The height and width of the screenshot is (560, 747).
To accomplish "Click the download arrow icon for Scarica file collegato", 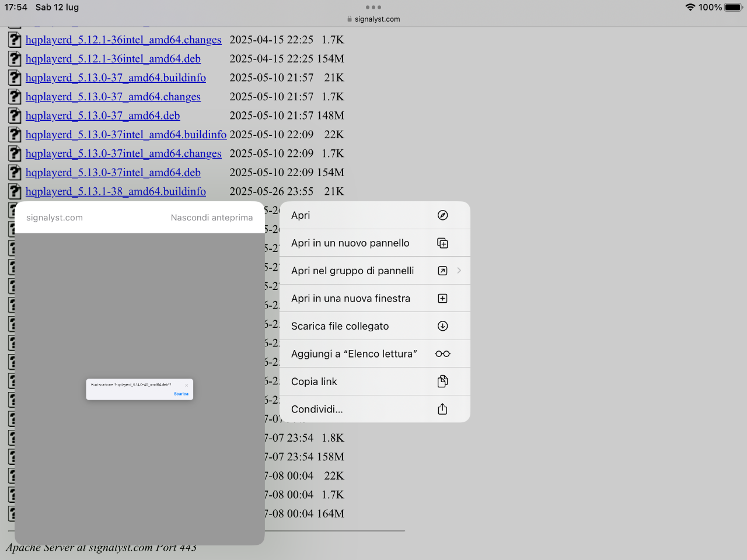I will (443, 326).
